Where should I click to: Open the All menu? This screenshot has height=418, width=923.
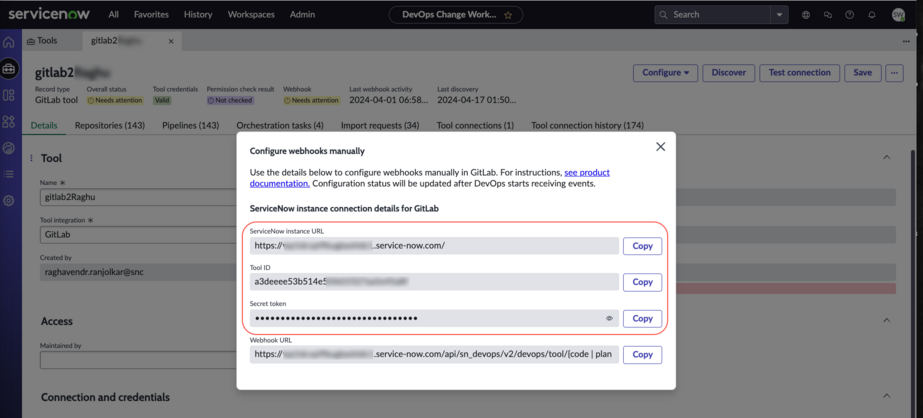coord(114,15)
